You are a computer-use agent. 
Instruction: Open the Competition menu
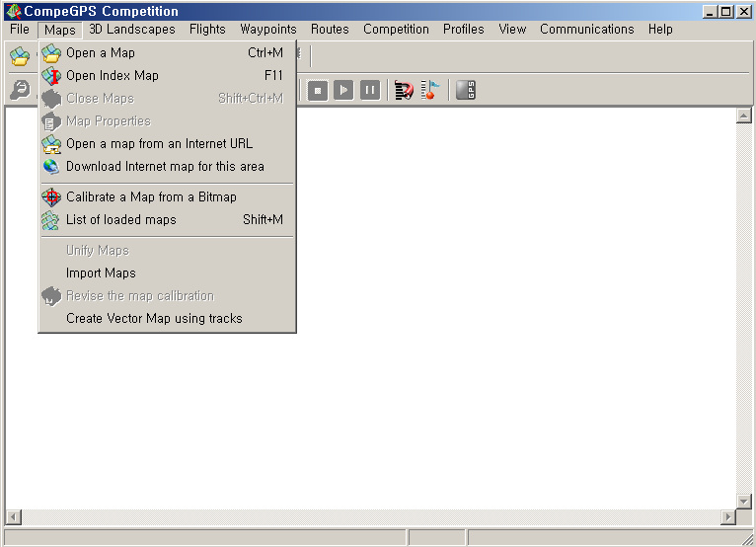pos(396,30)
